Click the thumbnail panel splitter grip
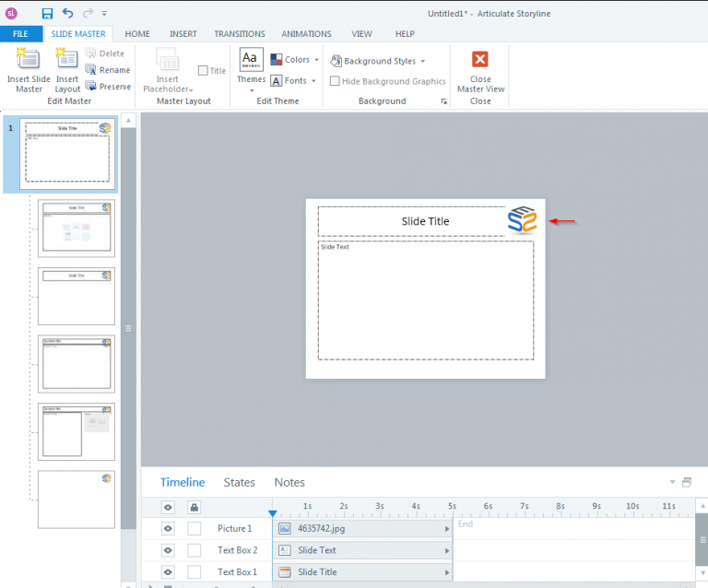The image size is (708, 588). [128, 328]
